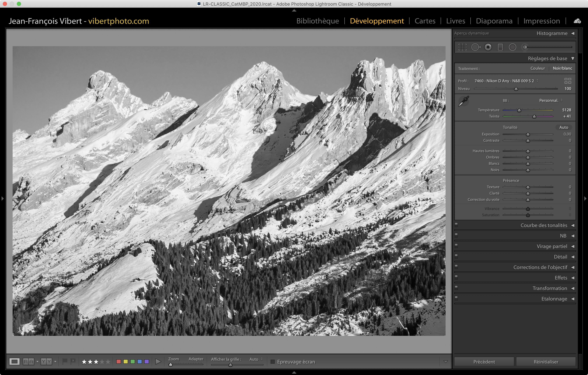Screen dimensions: 588x375
Task: Select the Radial Filter tool
Action: point(512,47)
